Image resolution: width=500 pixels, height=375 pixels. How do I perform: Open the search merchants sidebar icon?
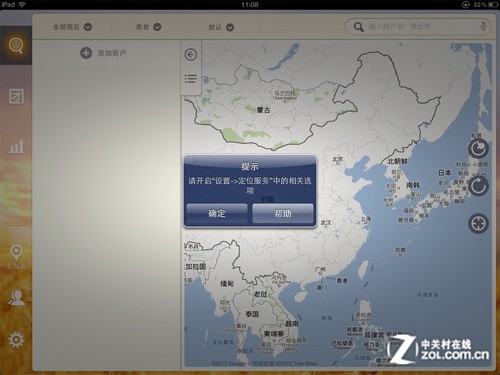pos(16,45)
